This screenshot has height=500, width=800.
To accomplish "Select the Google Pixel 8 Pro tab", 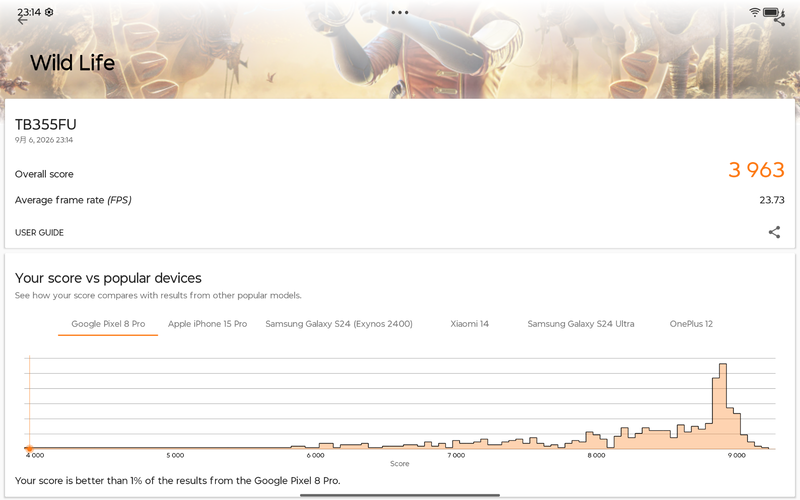I will (x=108, y=324).
